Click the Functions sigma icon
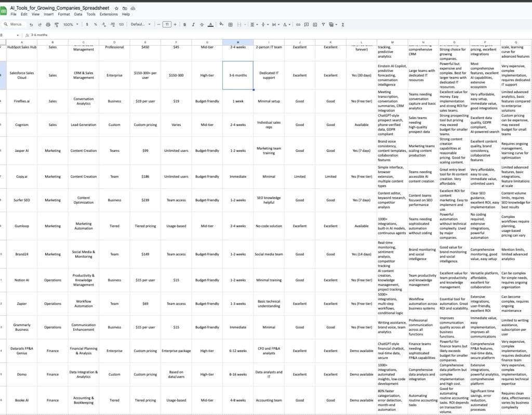The image size is (532, 415). point(344,24)
